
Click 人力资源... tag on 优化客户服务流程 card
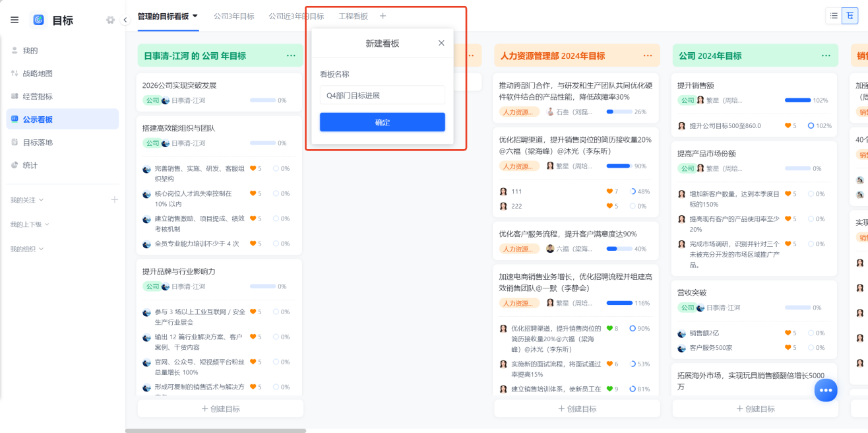519,249
